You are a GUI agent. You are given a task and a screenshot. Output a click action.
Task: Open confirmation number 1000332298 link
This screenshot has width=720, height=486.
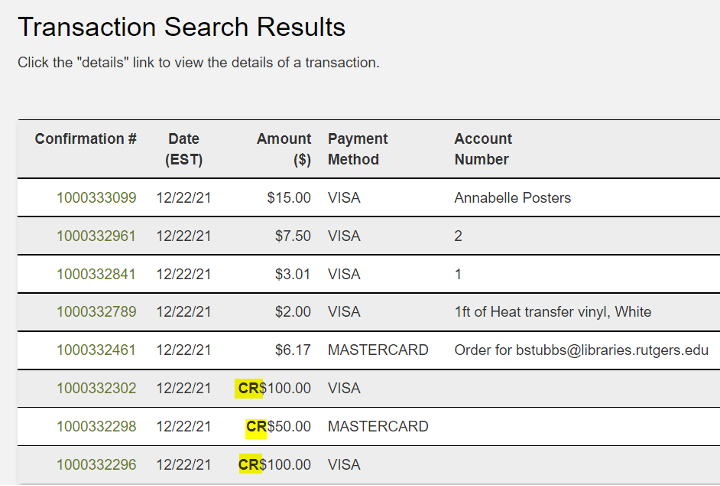click(96, 427)
